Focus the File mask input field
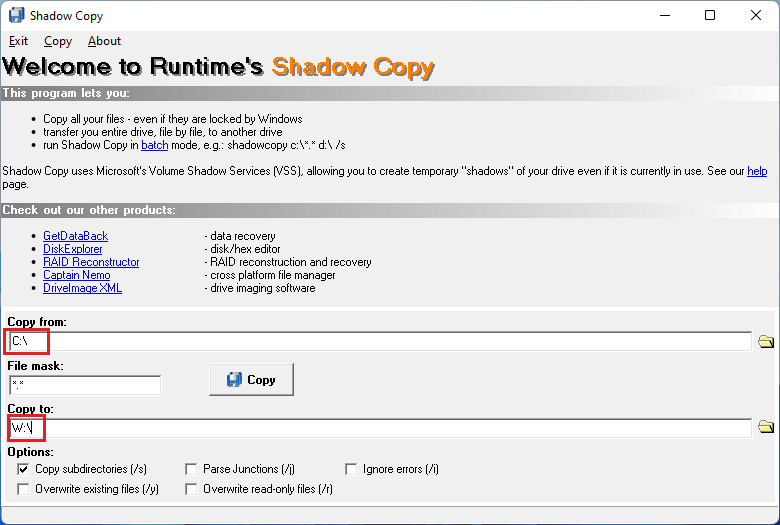This screenshot has height=525, width=780. [x=85, y=385]
